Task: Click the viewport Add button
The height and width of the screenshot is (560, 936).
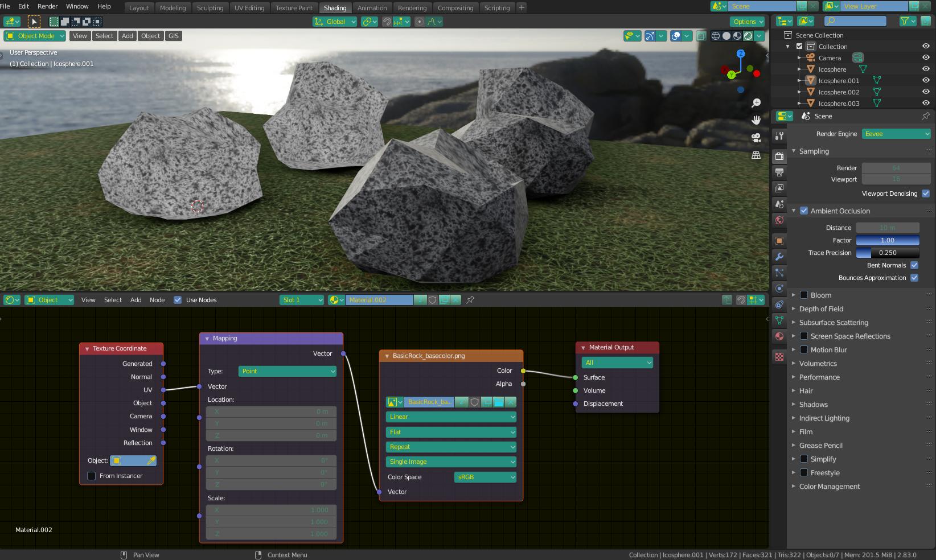Action: [x=128, y=36]
